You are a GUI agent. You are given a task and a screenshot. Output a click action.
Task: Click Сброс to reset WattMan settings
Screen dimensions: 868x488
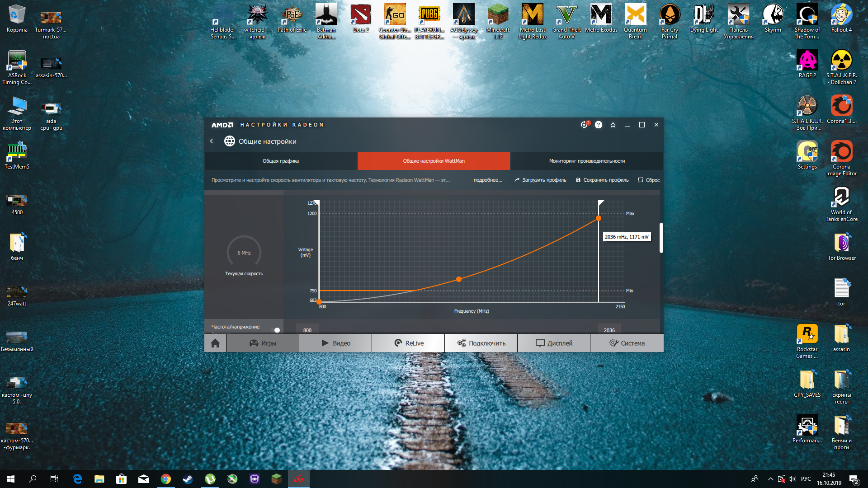click(x=649, y=180)
